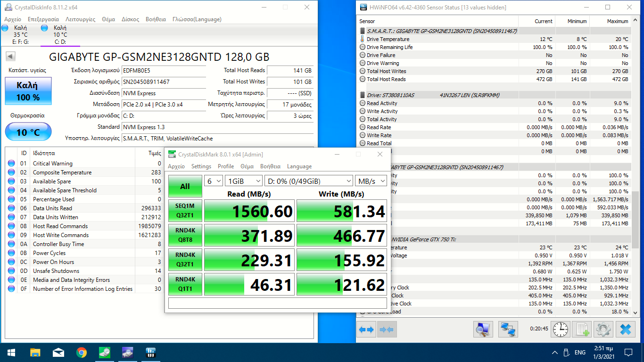Open the test count dropdown showing 6

[x=214, y=181]
